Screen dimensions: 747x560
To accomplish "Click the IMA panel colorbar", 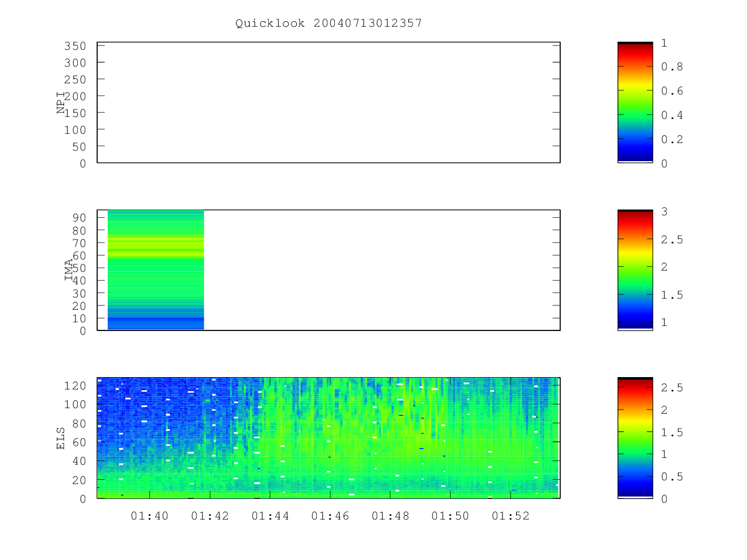I will coord(635,270).
